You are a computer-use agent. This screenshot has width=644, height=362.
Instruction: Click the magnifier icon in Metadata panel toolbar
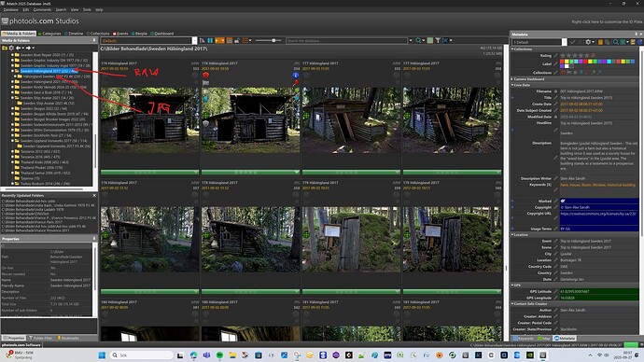(x=616, y=42)
